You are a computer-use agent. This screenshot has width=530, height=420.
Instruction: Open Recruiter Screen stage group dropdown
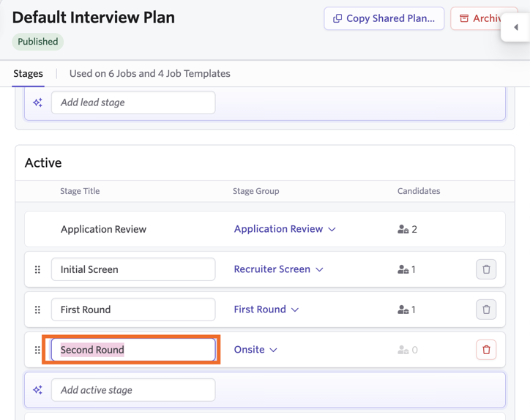(278, 269)
